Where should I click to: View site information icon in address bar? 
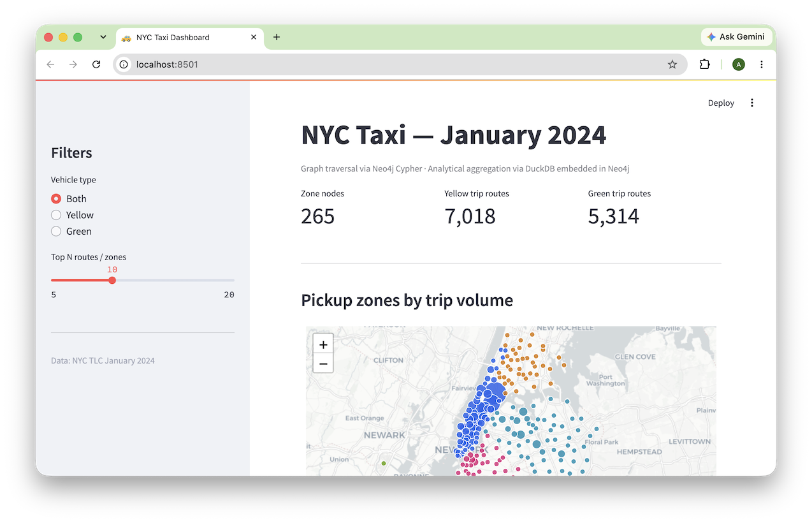coord(124,64)
